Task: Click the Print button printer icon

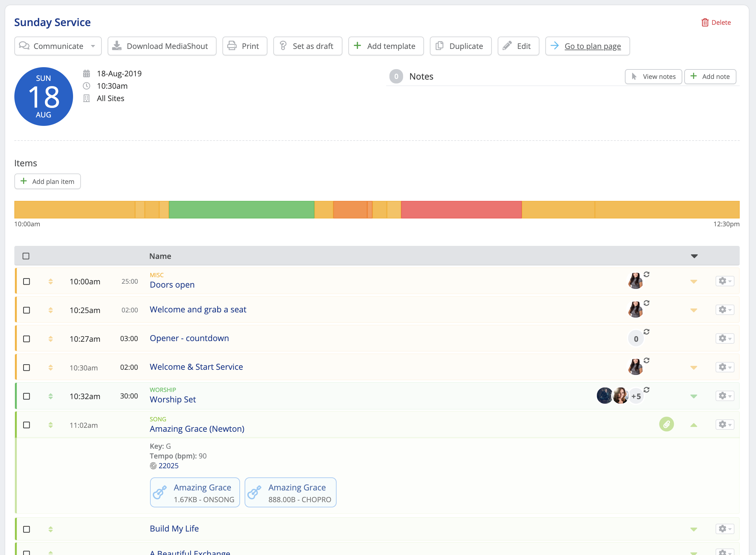Action: coord(232,46)
